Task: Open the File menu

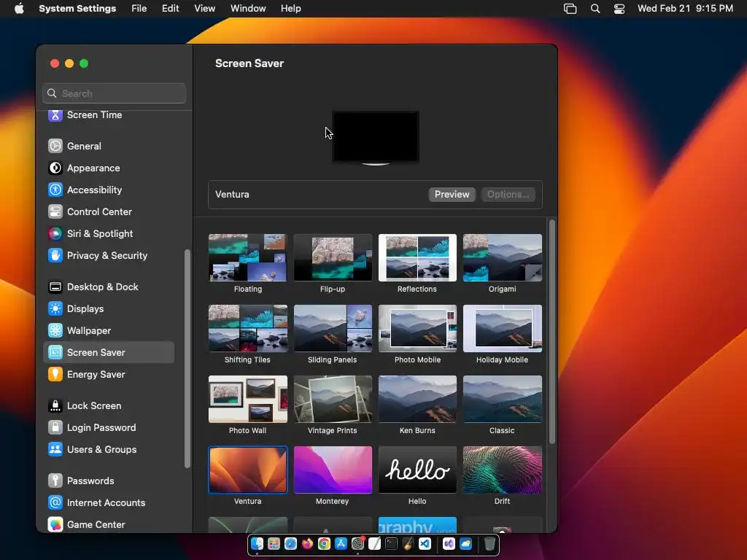Action: 139,9
